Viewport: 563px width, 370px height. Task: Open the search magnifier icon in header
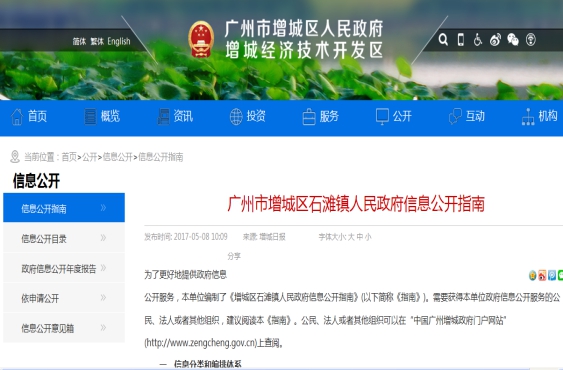tap(443, 40)
